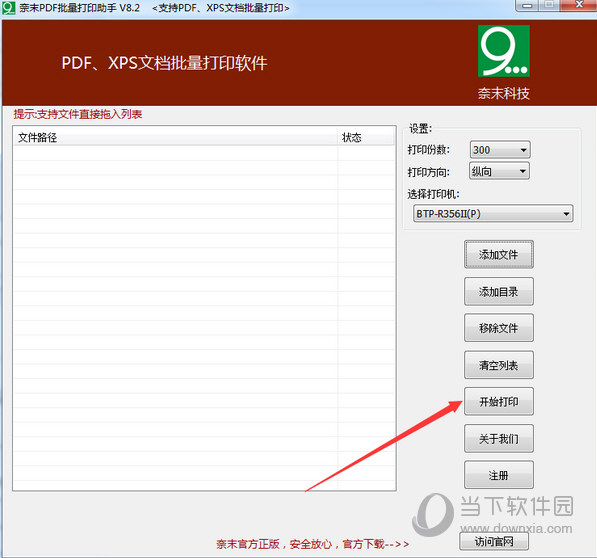Image resolution: width=597 pixels, height=558 pixels.
Task: Click the PDF、XPS文档批量打印软件 banner title
Action: point(164,63)
